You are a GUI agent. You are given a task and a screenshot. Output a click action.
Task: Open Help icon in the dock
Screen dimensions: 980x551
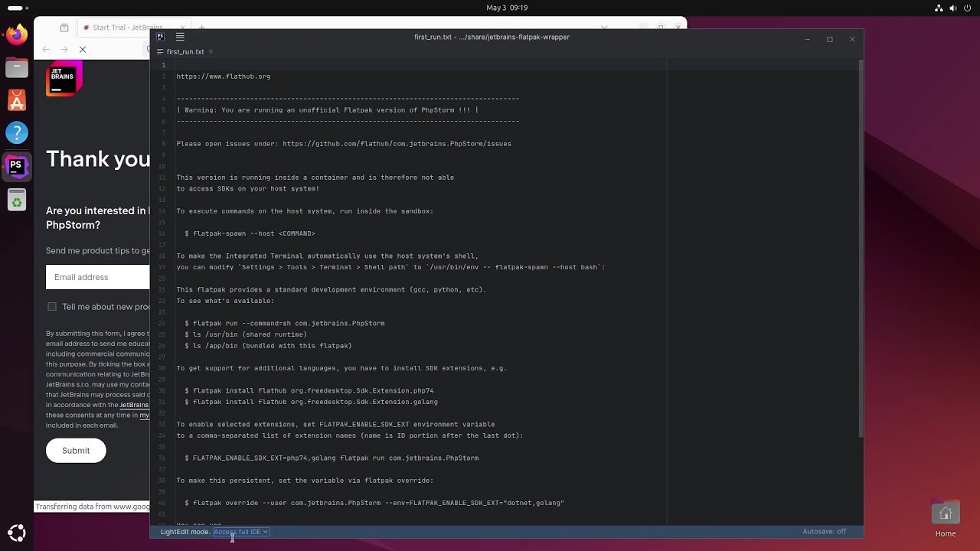point(16,133)
